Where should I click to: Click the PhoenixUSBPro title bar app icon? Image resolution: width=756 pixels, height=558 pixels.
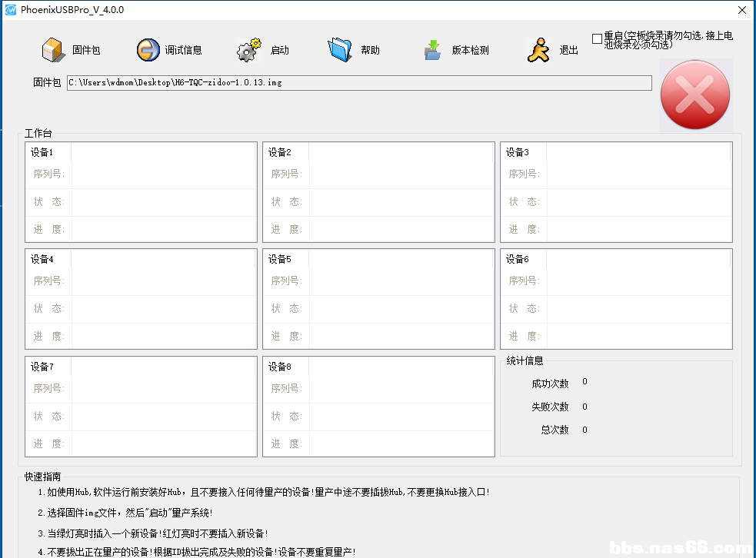pyautogui.click(x=10, y=9)
